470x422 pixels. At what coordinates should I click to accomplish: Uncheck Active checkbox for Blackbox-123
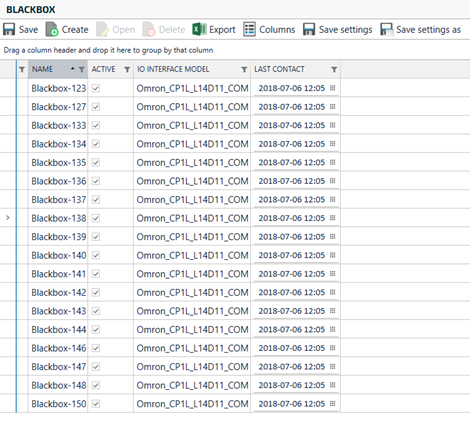tap(96, 88)
